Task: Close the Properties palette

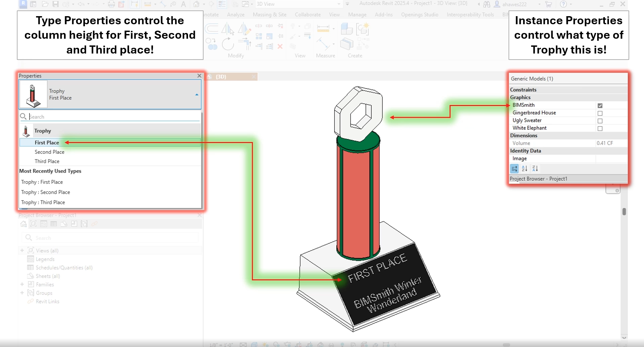Action: (199, 76)
